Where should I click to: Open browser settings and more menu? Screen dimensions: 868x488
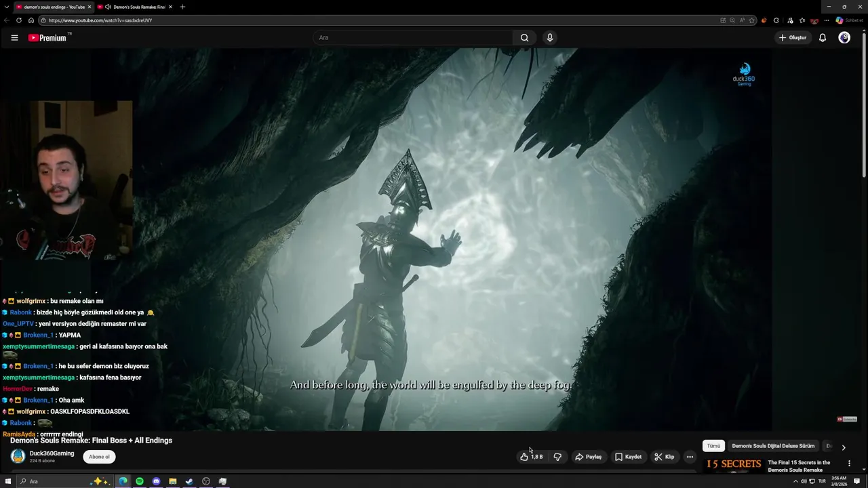pyautogui.click(x=826, y=20)
